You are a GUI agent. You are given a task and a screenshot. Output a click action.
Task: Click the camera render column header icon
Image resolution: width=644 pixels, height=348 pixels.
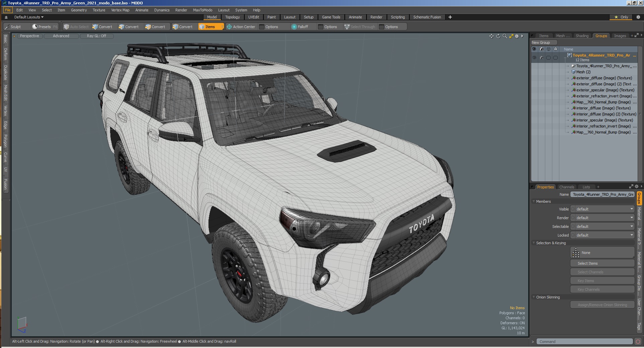click(542, 49)
